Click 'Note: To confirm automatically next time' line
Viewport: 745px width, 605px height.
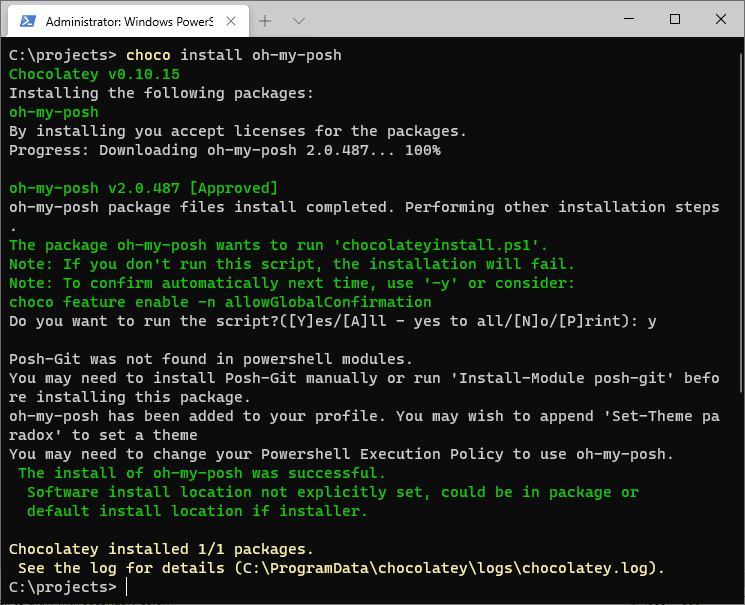[292, 283]
